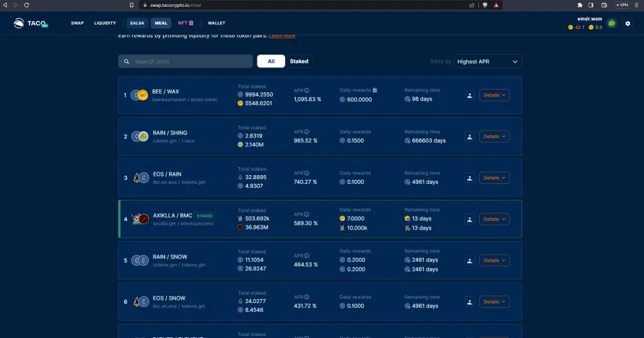Click APR info icon in RAIN / SNOW row
644x338 pixels.
[307, 255]
